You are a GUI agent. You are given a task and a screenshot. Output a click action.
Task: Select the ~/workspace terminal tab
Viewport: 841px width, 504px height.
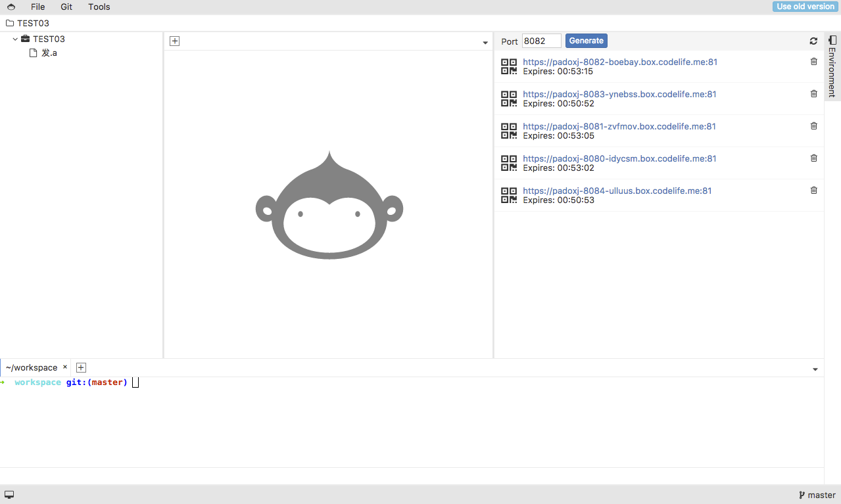click(32, 367)
